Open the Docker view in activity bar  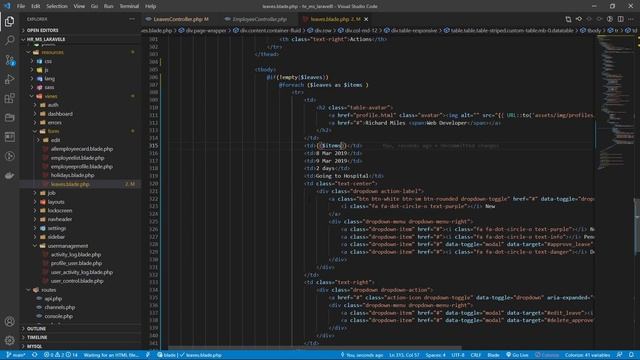click(x=9, y=176)
